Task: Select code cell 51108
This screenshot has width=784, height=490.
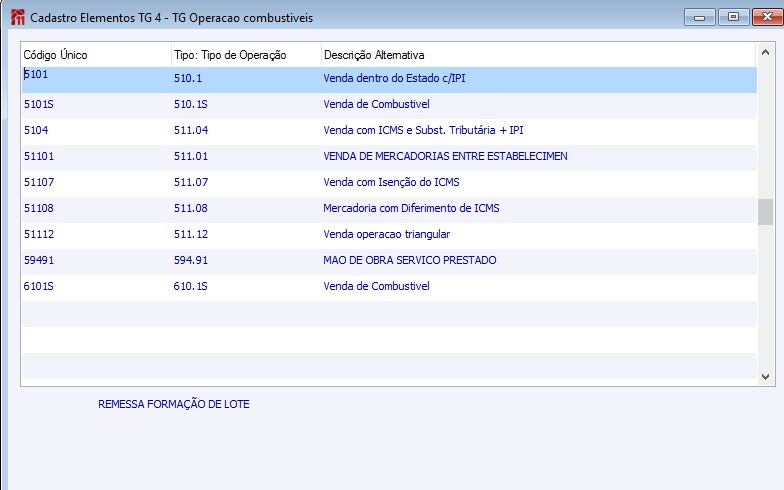Action: pos(39,208)
